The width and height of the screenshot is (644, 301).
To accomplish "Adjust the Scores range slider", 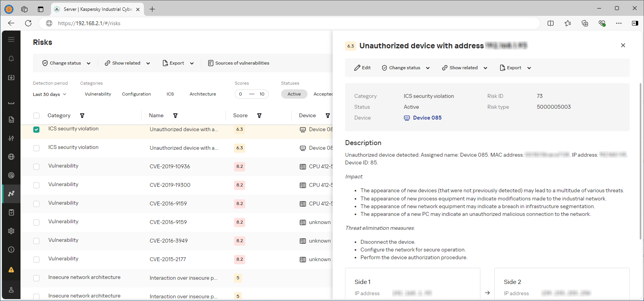I will (251, 94).
